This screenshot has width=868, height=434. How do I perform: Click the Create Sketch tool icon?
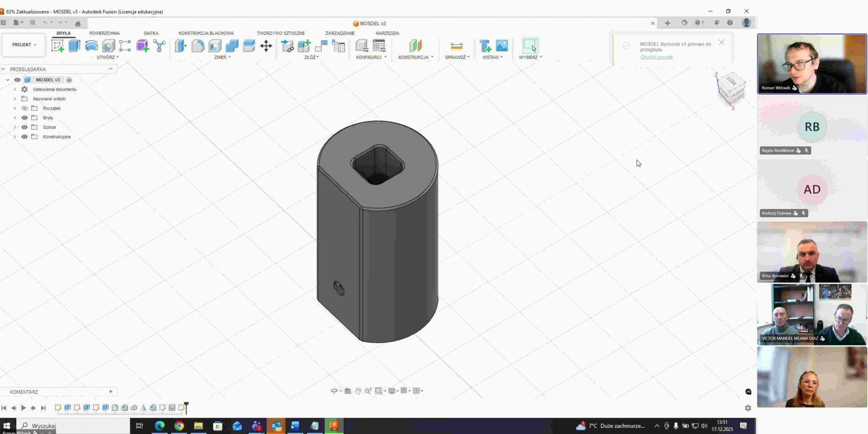58,46
